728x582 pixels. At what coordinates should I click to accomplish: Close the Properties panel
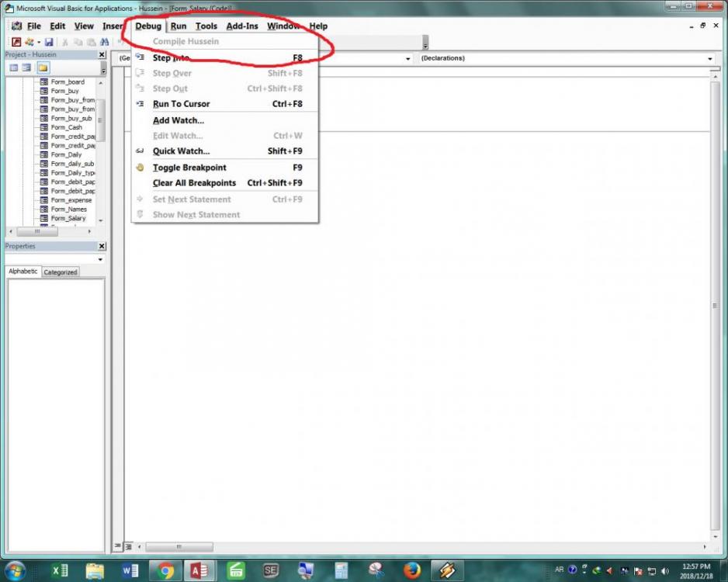102,246
